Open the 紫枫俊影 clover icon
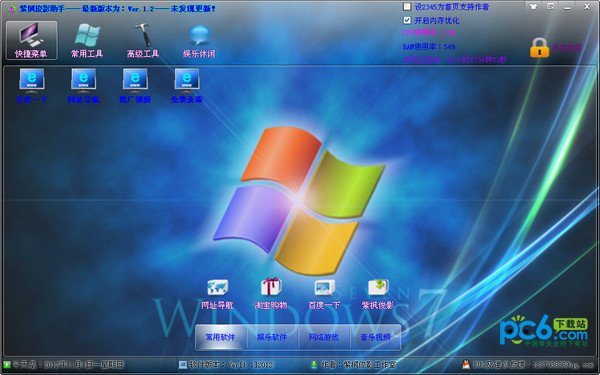 tap(378, 294)
